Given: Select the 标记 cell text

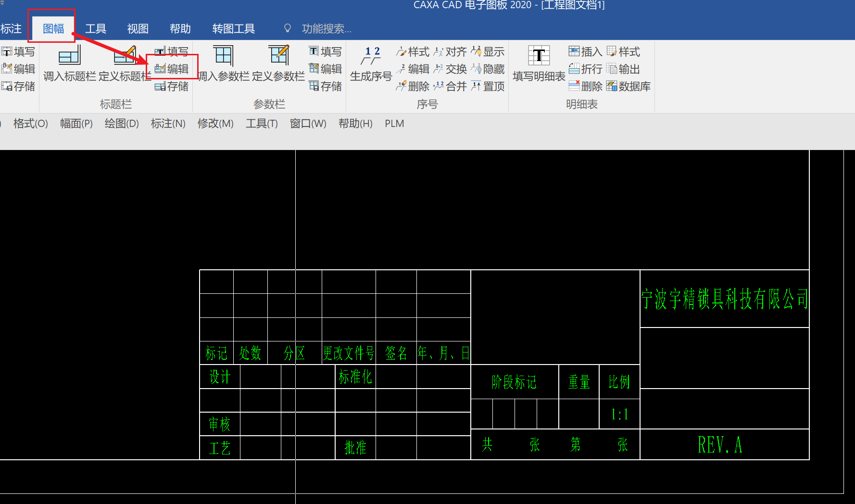Looking at the screenshot, I should coord(216,353).
